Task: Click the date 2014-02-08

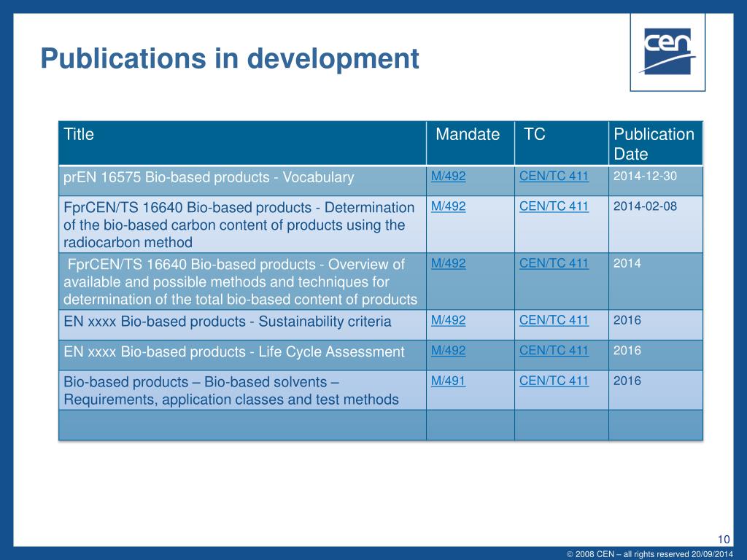Action: coord(645,206)
